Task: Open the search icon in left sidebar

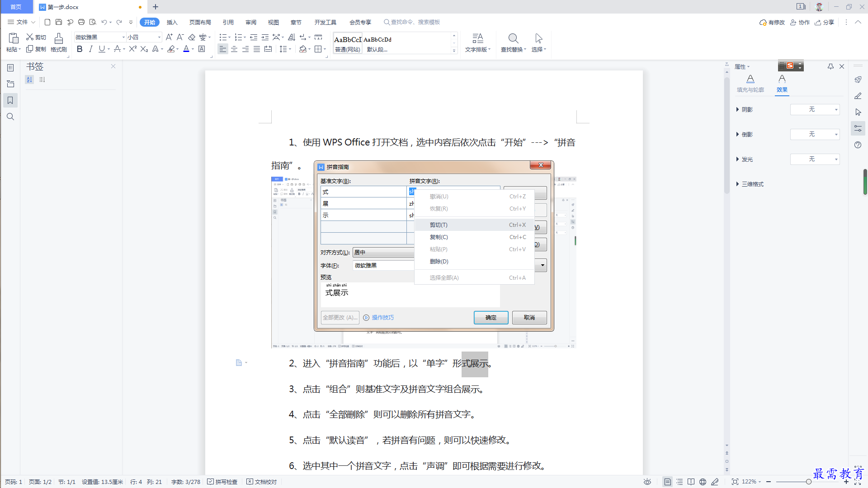Action: 10,117
